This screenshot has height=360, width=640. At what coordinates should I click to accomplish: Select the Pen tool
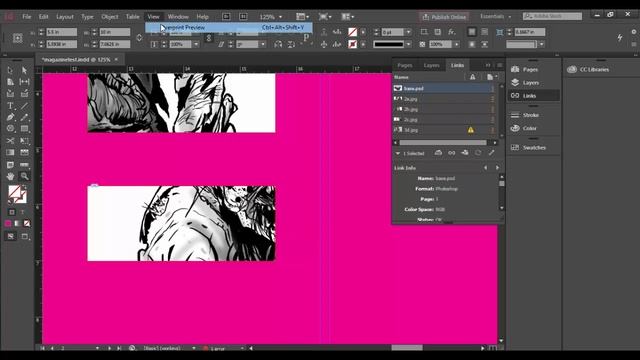point(10,117)
